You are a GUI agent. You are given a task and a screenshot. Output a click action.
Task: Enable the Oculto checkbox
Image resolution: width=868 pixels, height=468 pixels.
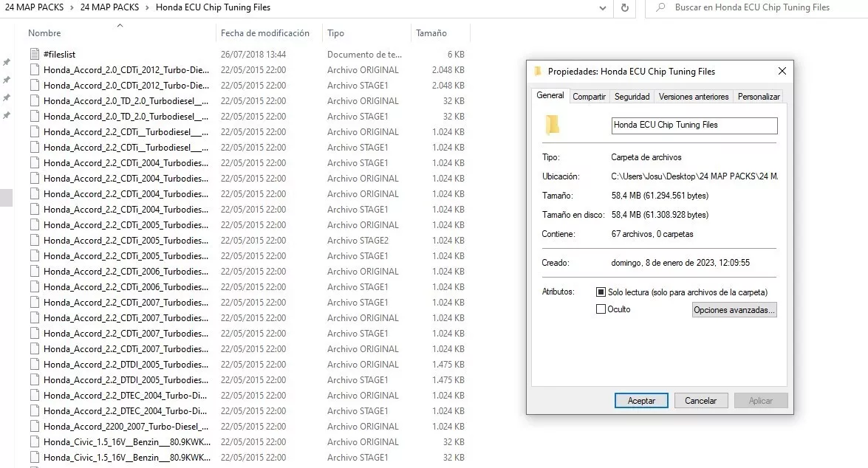(x=601, y=309)
